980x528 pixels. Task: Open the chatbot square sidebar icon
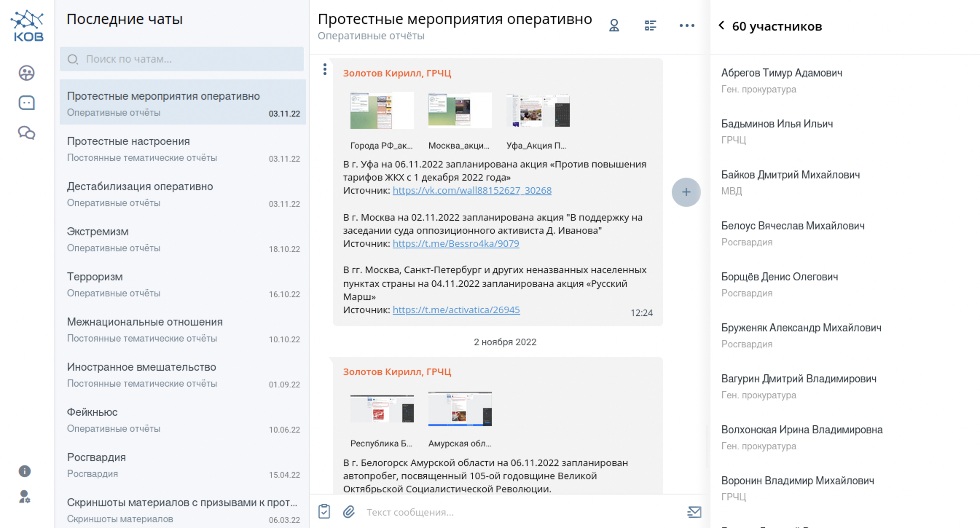point(27,103)
